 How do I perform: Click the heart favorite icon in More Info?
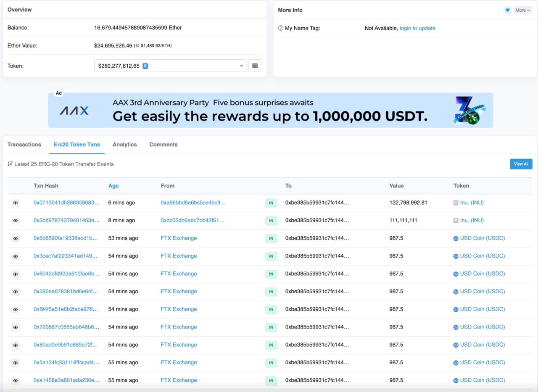pos(507,10)
